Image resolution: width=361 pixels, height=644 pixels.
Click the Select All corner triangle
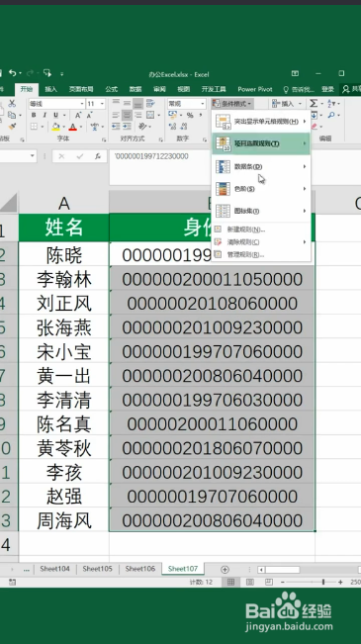9,203
